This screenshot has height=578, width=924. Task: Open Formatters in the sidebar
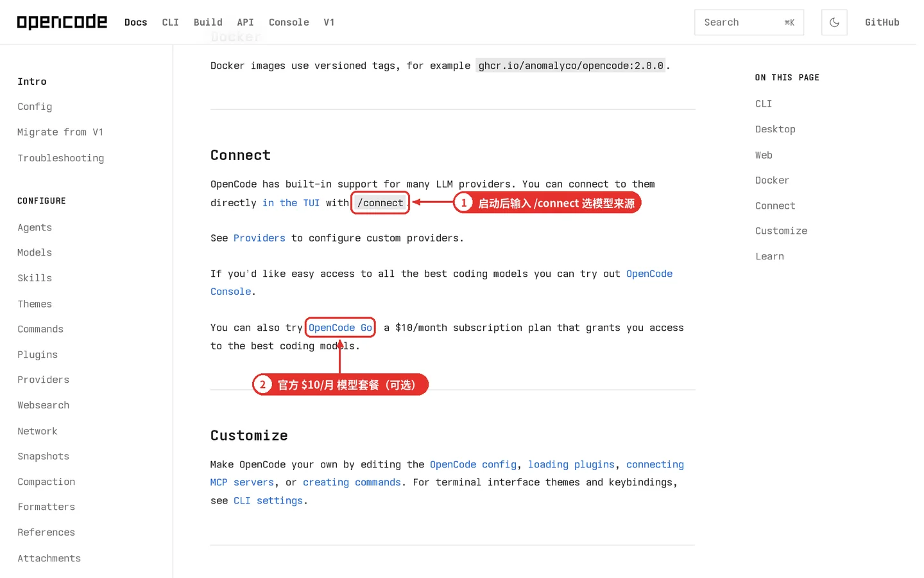pos(46,507)
